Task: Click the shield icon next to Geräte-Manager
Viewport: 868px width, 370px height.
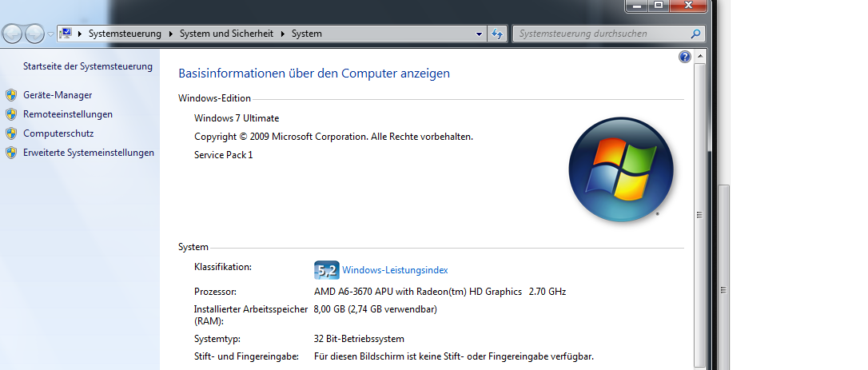Action: pyautogui.click(x=11, y=95)
